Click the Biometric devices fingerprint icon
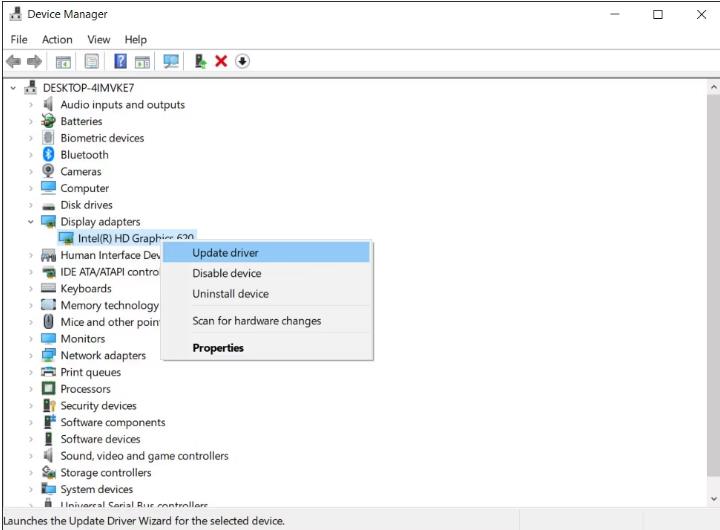 click(x=48, y=137)
